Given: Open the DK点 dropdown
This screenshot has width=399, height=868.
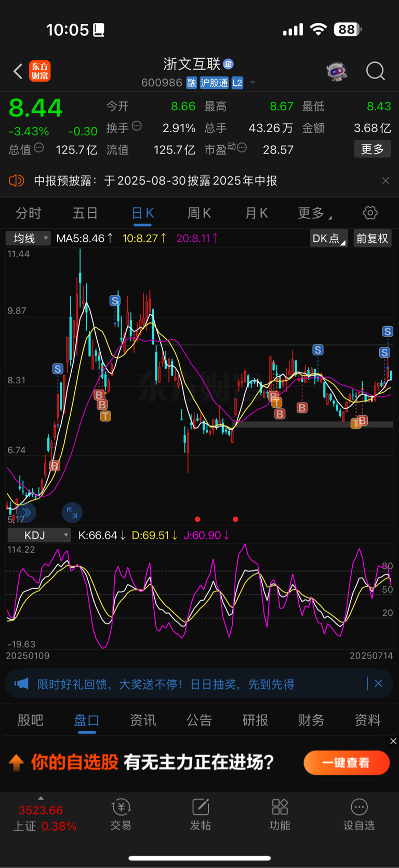Looking at the screenshot, I should 329,238.
